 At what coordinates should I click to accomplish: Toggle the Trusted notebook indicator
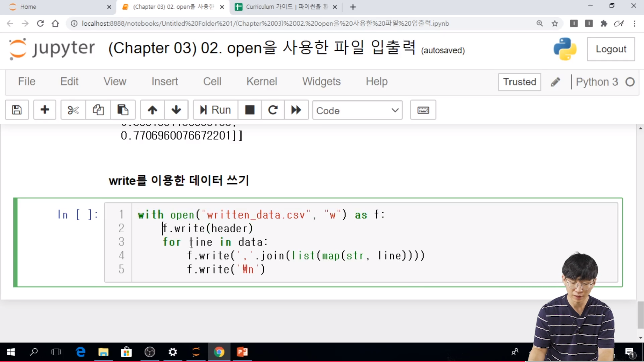click(x=519, y=82)
